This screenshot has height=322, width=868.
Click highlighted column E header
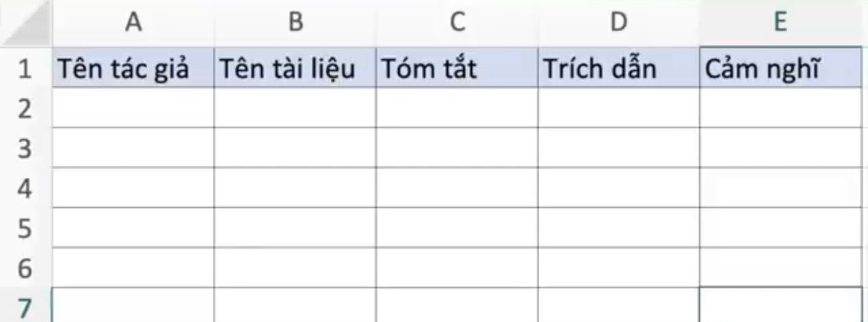pos(781,23)
